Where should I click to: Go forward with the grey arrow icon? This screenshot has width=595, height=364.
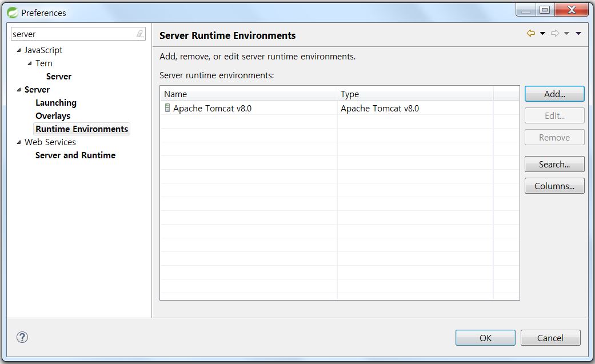pyautogui.click(x=555, y=33)
